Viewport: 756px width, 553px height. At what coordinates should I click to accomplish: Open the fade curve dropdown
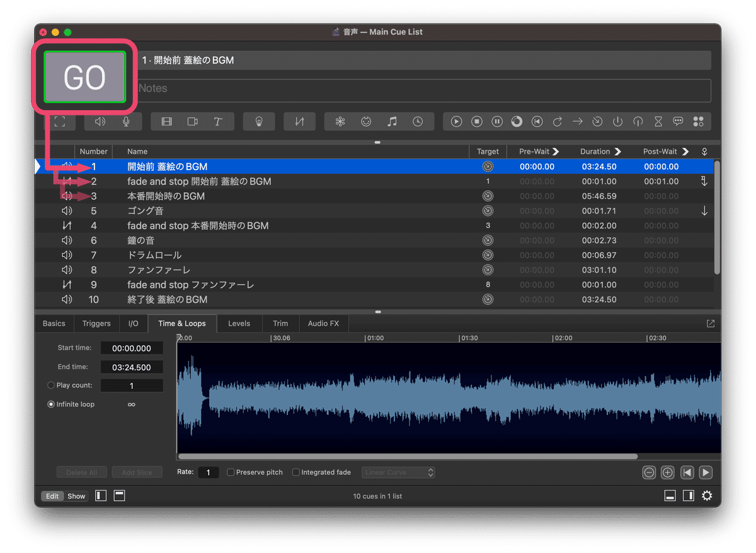tap(398, 472)
